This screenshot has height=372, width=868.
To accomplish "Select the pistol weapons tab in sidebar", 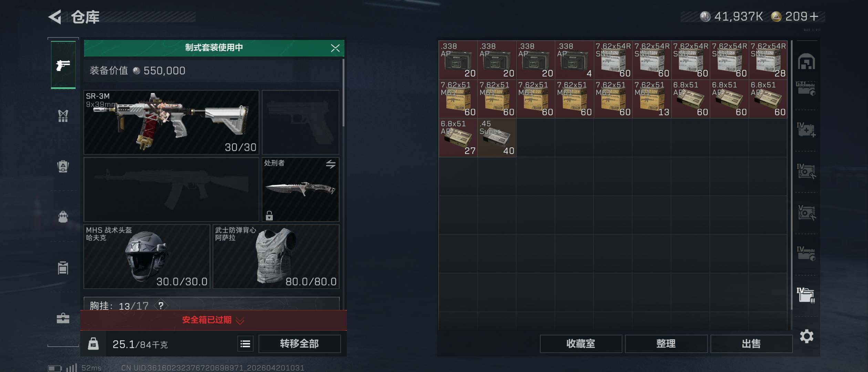I will [x=63, y=65].
